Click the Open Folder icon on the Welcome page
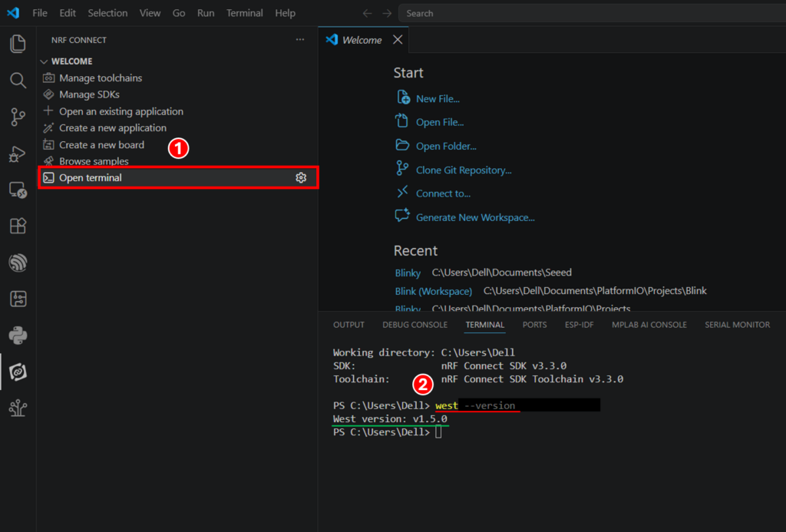Screen dimensions: 786x532 click(x=402, y=145)
